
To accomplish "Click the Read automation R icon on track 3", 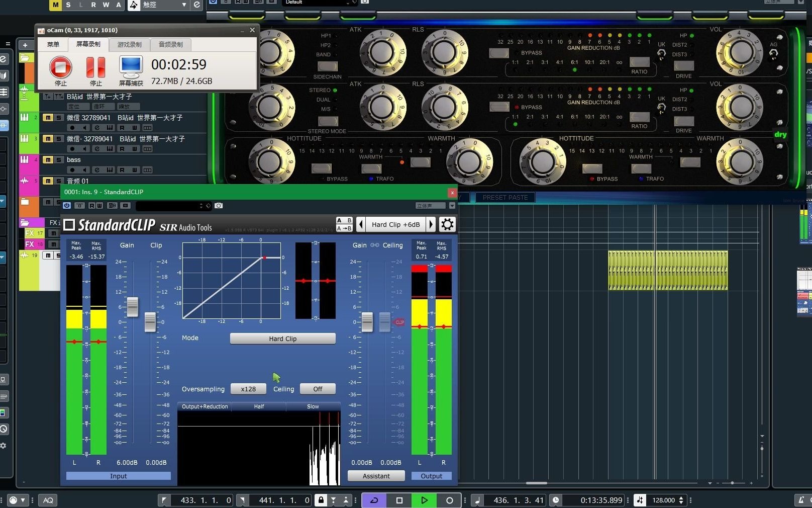I will point(122,149).
